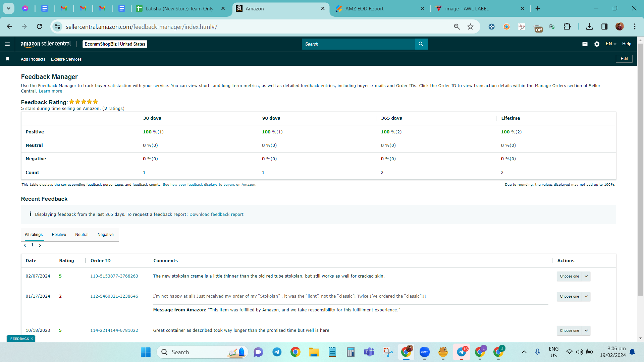644x362 pixels.
Task: Show hidden system tray icons chevron
Action: [x=524, y=352]
